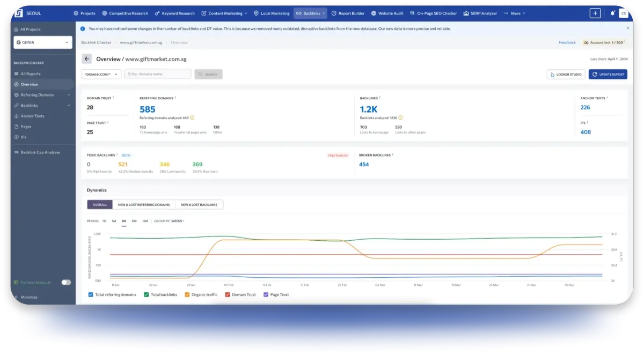Uncheck Organic traffic legend checkbox
Image resolution: width=644 pixels, height=355 pixels.
coord(187,294)
